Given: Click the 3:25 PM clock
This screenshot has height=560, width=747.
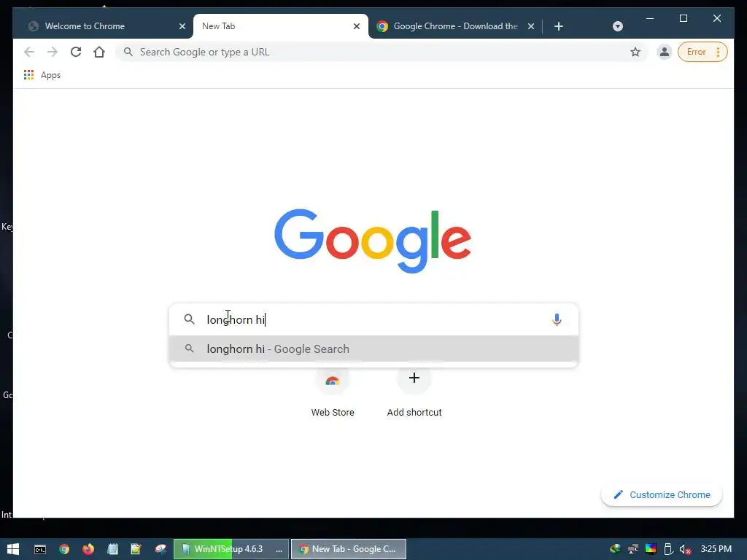Looking at the screenshot, I should [716, 549].
